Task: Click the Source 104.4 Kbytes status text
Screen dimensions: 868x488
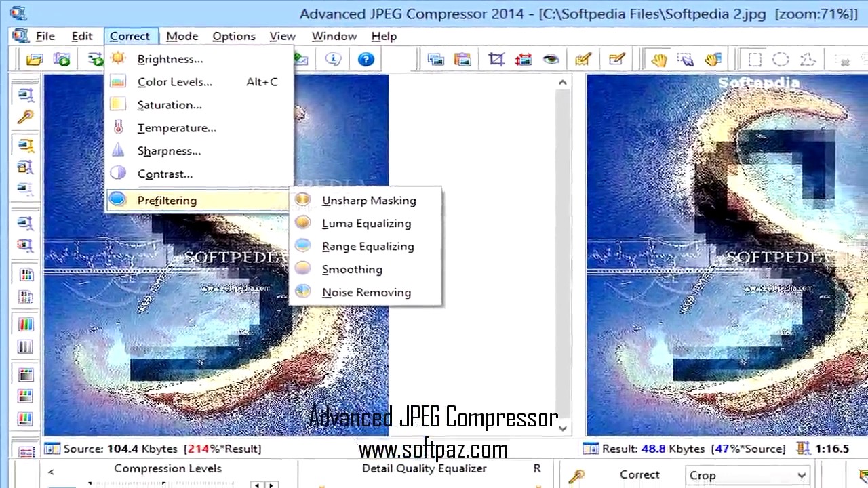Action: (162, 449)
